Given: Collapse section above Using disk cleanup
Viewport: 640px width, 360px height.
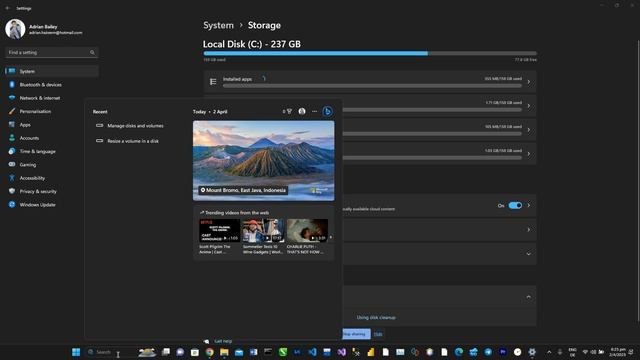Looking at the screenshot, I should point(529,297).
